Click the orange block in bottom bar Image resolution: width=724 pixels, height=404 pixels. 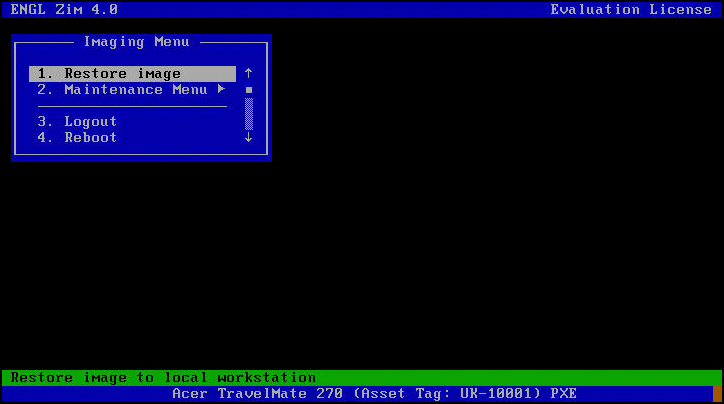coord(717,394)
